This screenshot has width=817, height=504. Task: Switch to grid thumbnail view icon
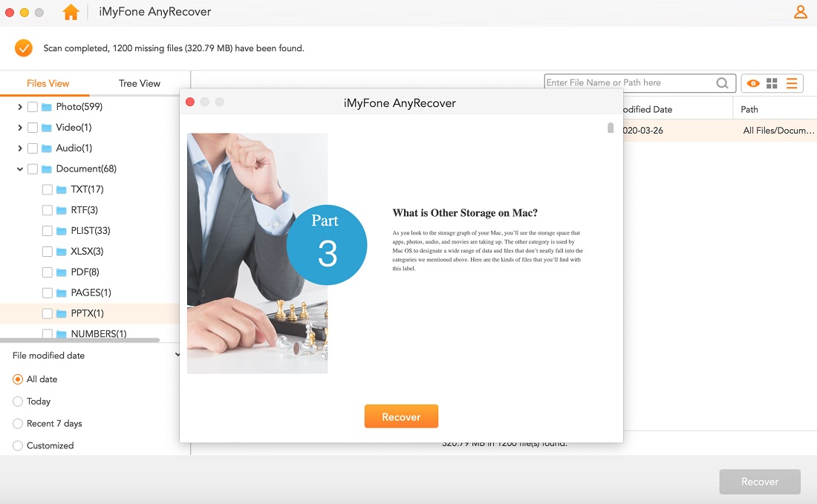pyautogui.click(x=772, y=83)
